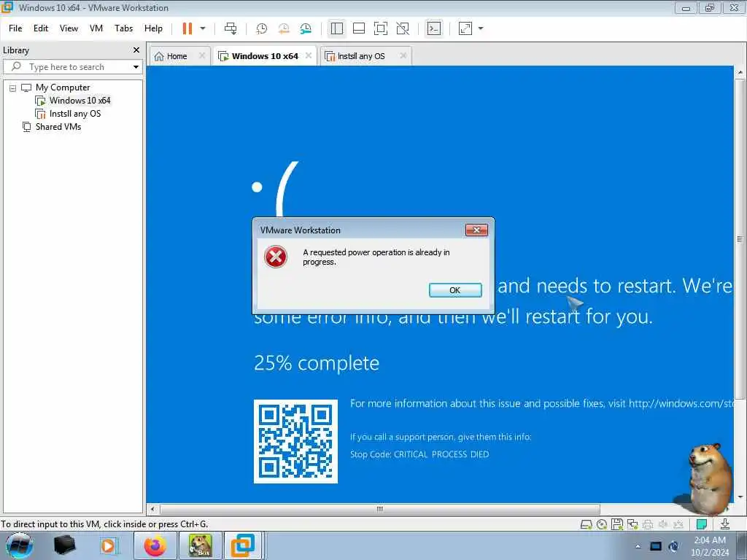
Task: Close the Library panel
Action: coord(136,50)
